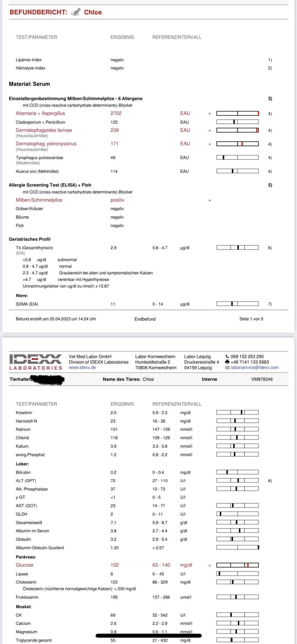
Task: Click the 'Name des Tieres: Chloe' field
Action: click(128, 379)
